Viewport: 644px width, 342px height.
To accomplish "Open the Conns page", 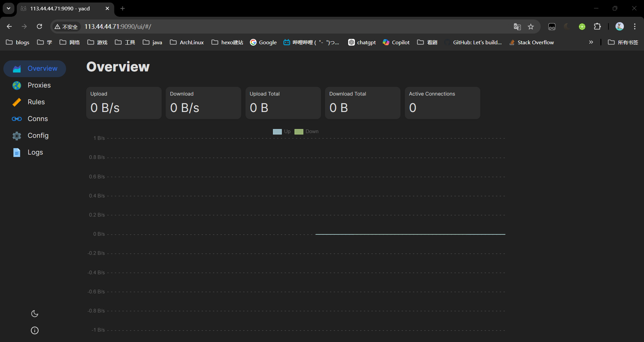I will pos(35,119).
